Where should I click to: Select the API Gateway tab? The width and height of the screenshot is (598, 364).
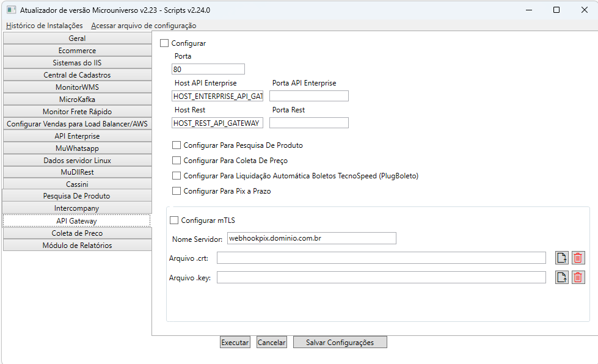pyautogui.click(x=76, y=220)
